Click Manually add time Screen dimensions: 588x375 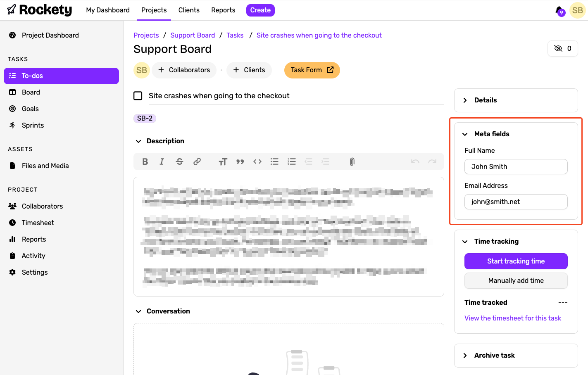(x=516, y=281)
